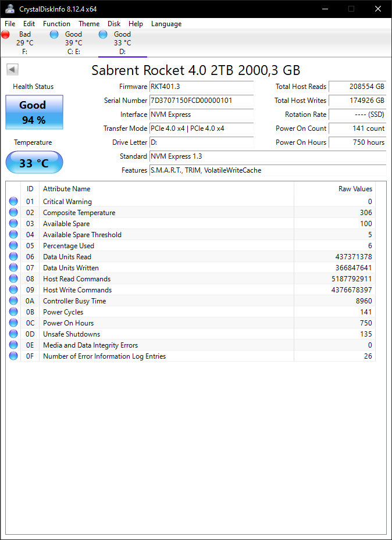Screen dimensions: 392x540
Task: Select raw value 4376678397 of Host Write Commands
Action: click(x=352, y=289)
